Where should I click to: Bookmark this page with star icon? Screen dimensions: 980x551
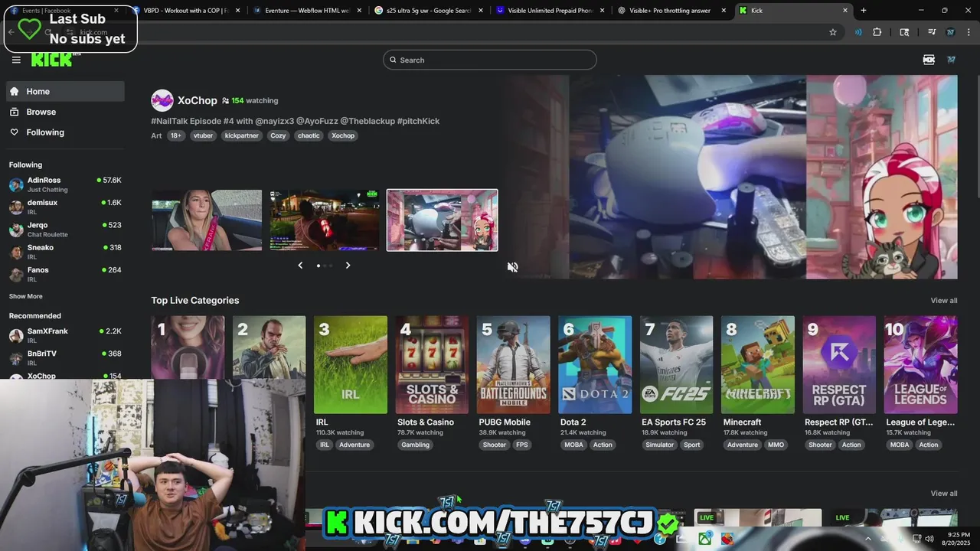pyautogui.click(x=833, y=32)
